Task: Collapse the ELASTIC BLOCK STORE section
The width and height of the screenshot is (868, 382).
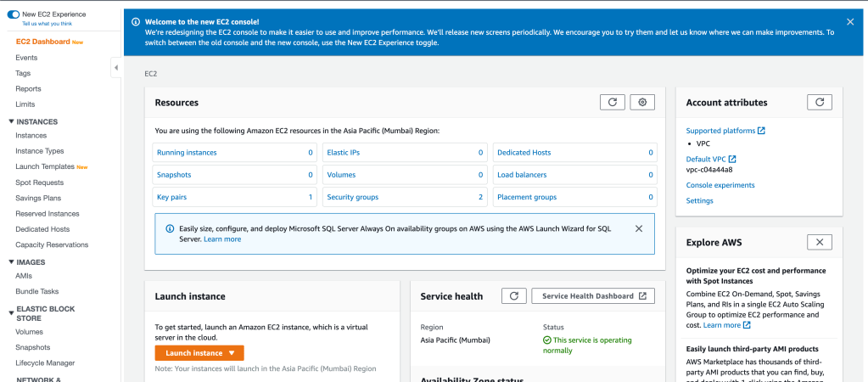Action: [x=12, y=313]
